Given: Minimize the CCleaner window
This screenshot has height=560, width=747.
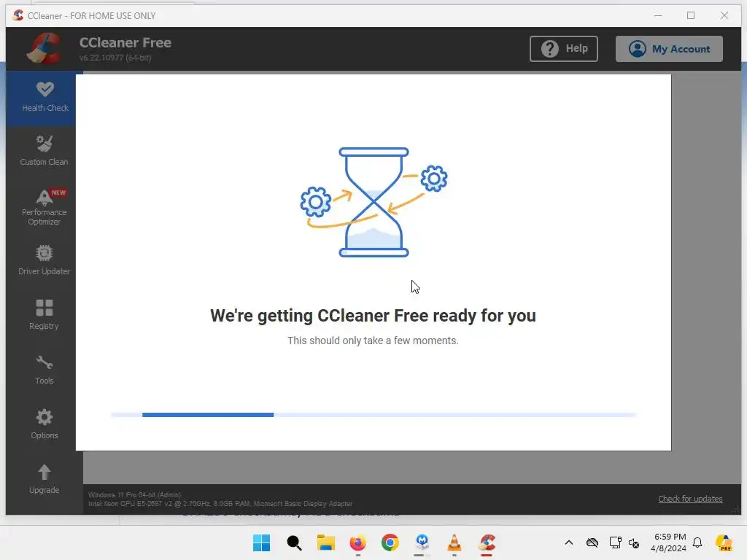Looking at the screenshot, I should 658,15.
